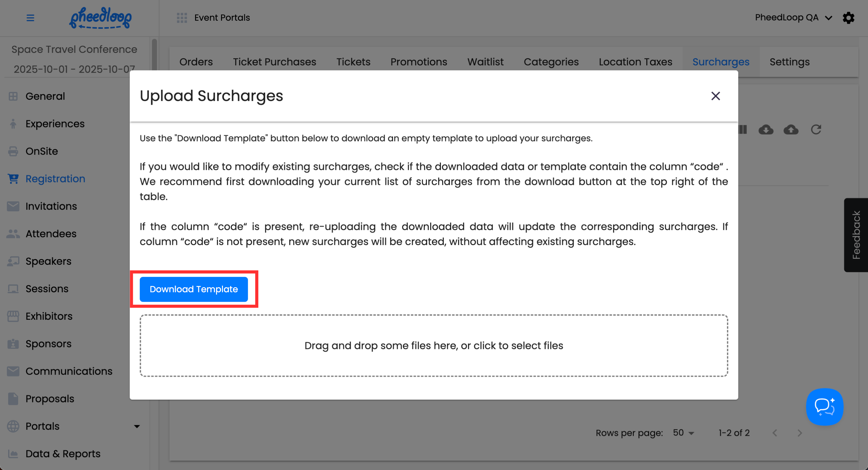The height and width of the screenshot is (470, 868).
Task: Expand the Portals sidebar section
Action: (137, 426)
